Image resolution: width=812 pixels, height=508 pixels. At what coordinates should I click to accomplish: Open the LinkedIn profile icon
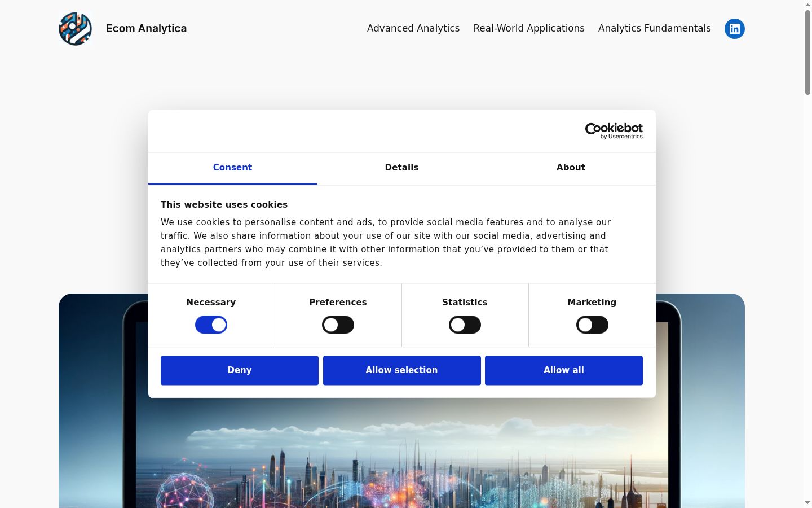click(x=734, y=29)
